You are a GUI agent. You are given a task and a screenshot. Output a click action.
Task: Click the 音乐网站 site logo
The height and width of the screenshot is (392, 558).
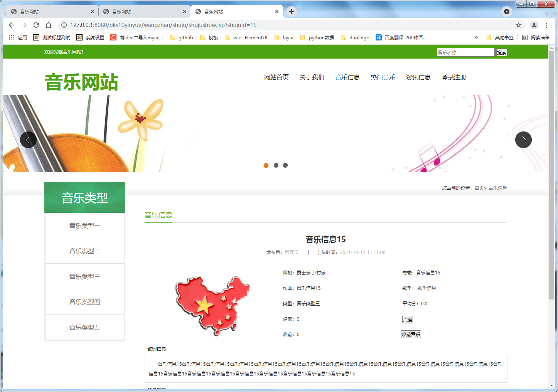pos(81,82)
